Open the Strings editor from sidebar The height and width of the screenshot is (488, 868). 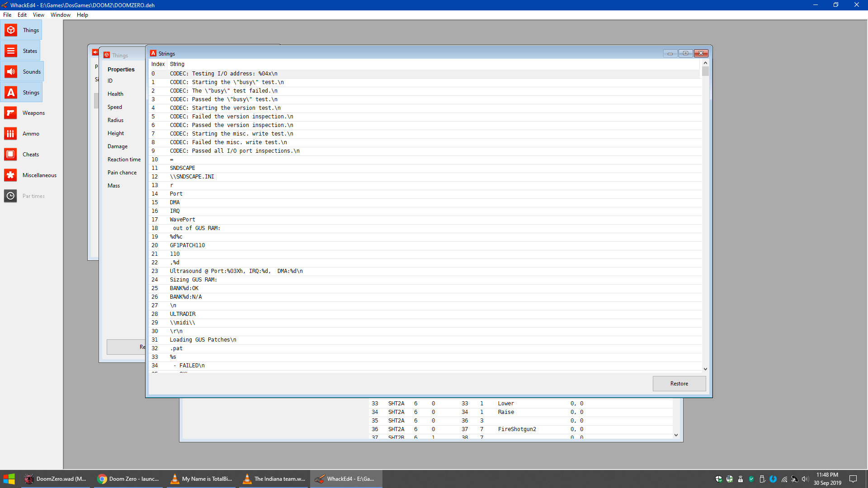click(x=21, y=93)
